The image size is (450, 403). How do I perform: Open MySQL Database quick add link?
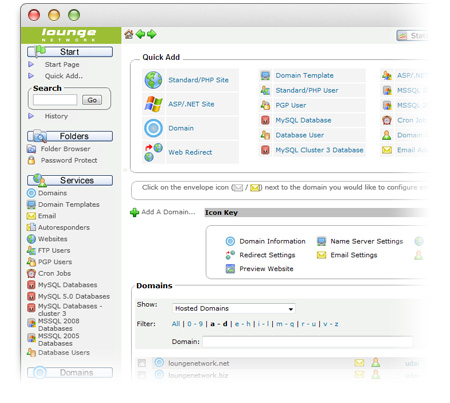(303, 120)
